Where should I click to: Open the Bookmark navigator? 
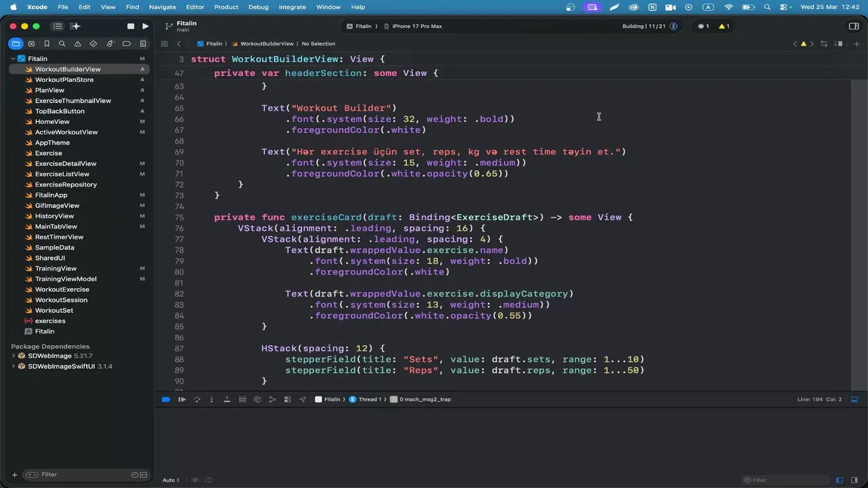click(47, 43)
